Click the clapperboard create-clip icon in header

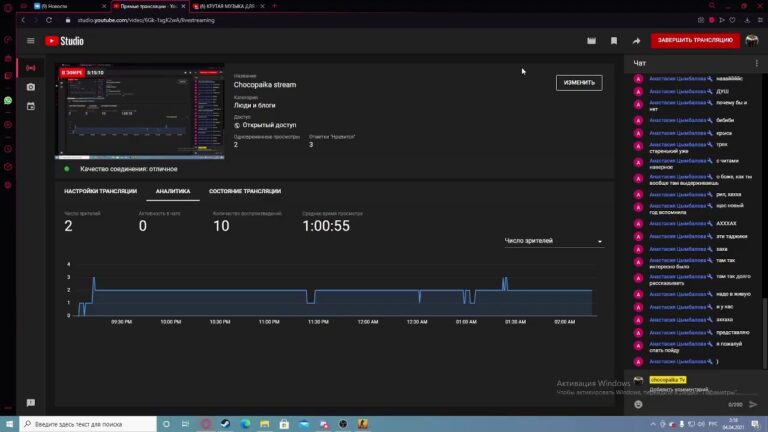(591, 41)
